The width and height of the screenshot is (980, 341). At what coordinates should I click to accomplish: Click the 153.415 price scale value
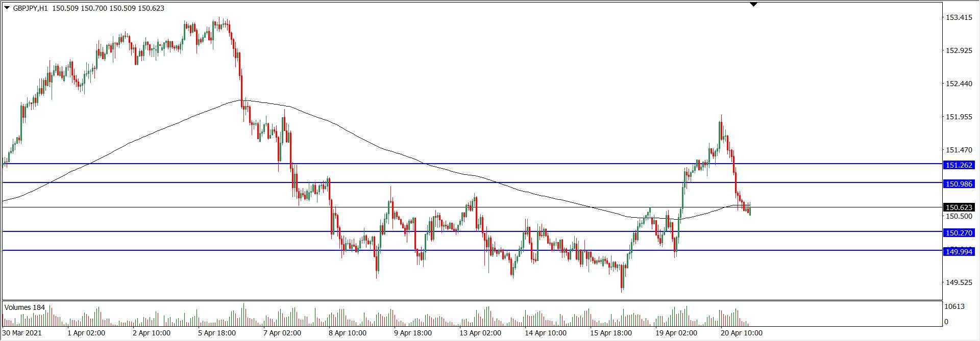(x=959, y=18)
